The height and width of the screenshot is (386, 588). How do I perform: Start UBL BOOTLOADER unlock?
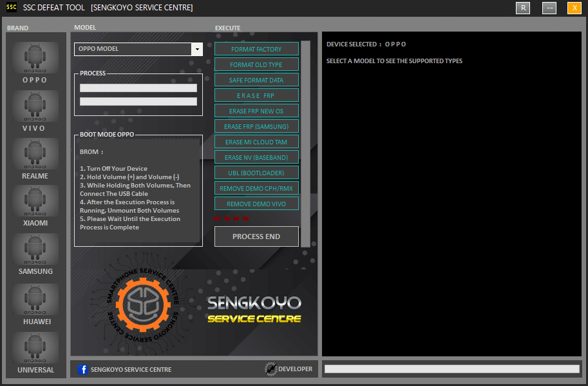click(x=256, y=172)
